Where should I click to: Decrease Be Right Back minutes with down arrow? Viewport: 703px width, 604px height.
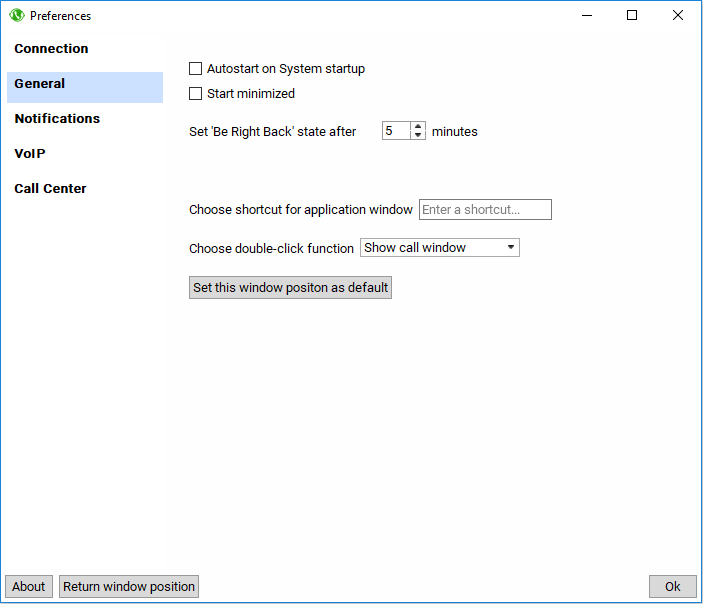pyautogui.click(x=418, y=136)
